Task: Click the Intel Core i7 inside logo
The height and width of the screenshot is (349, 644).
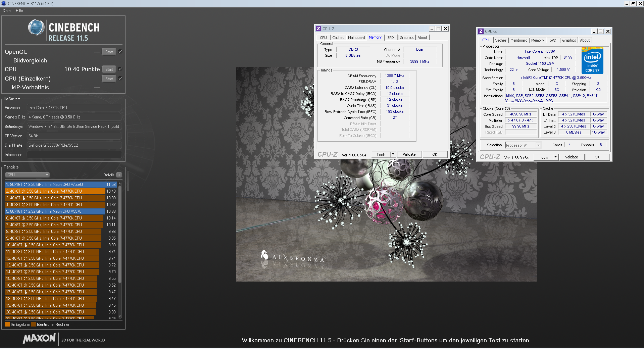Action: click(592, 61)
